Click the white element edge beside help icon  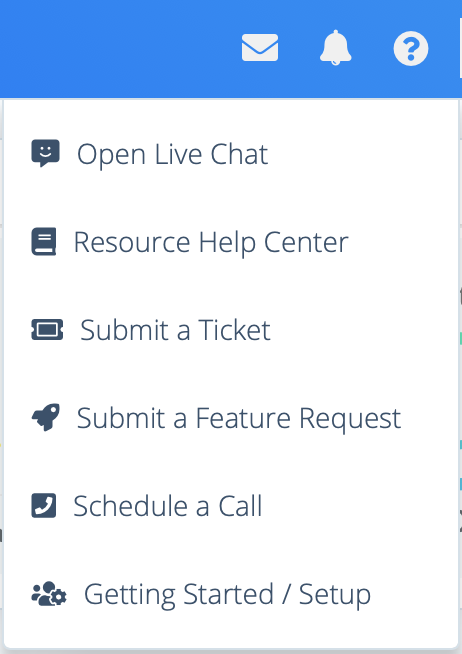coord(461,48)
